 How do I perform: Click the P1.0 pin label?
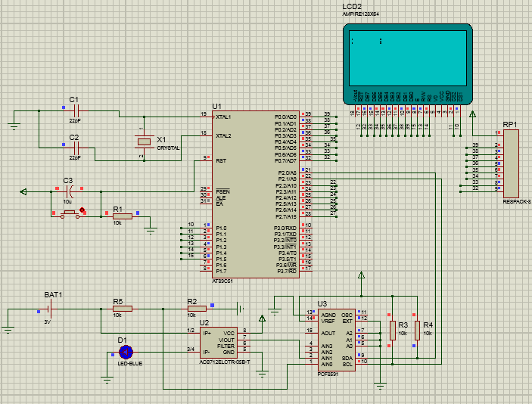(x=221, y=228)
